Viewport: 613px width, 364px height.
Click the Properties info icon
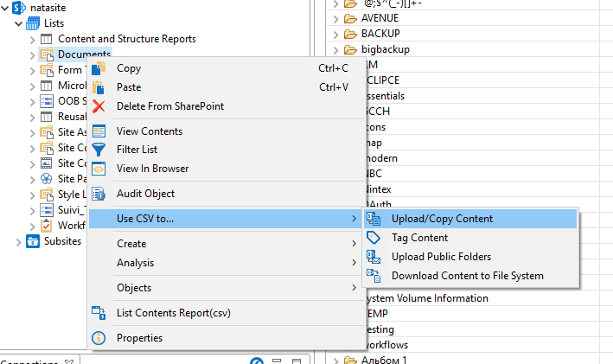[x=99, y=338]
